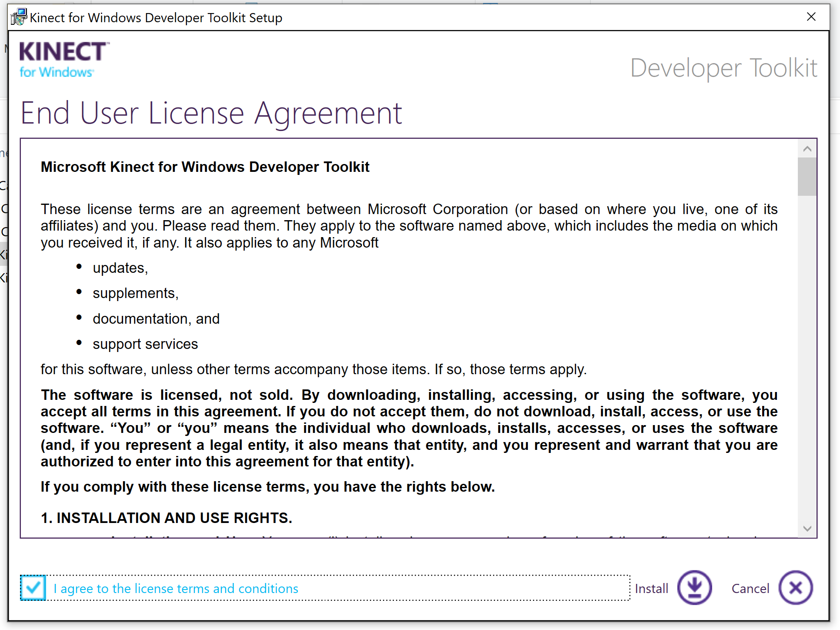
Task: Uncheck the agree to license terms checkbox
Action: (33, 588)
